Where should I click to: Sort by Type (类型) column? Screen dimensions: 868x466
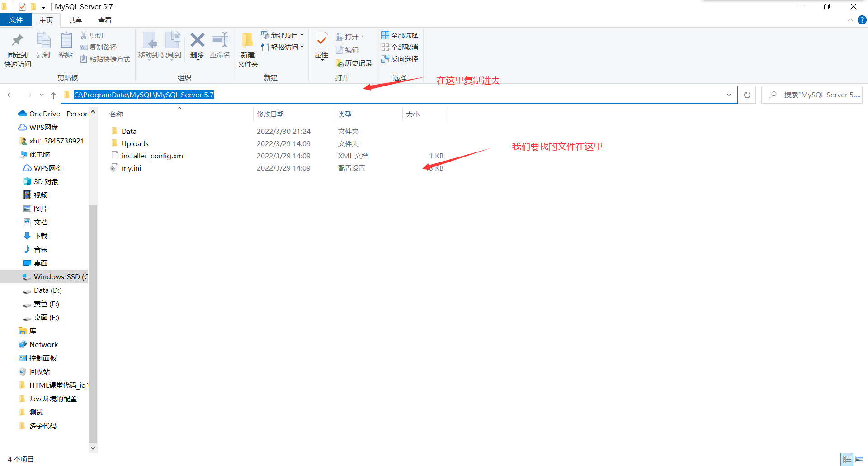click(x=345, y=114)
